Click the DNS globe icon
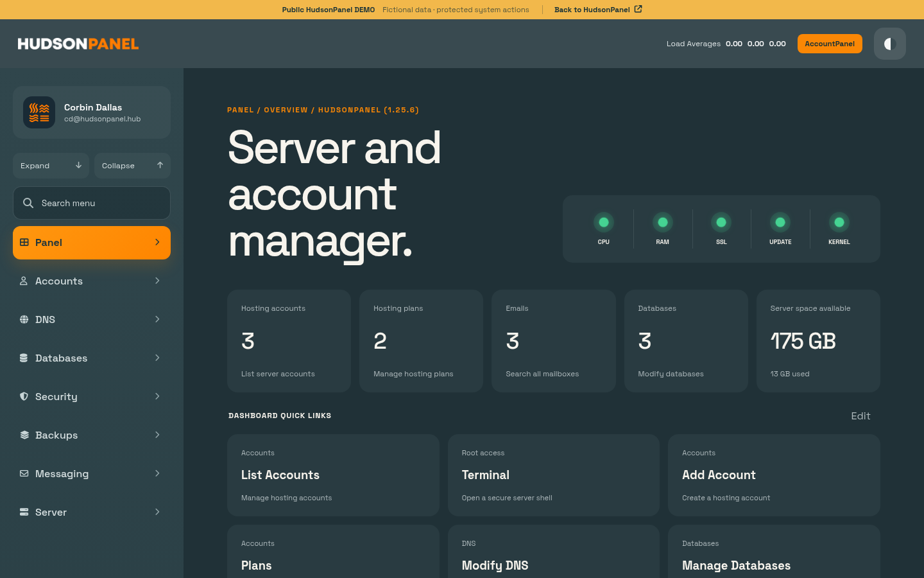This screenshot has width=924, height=578. pos(24,319)
